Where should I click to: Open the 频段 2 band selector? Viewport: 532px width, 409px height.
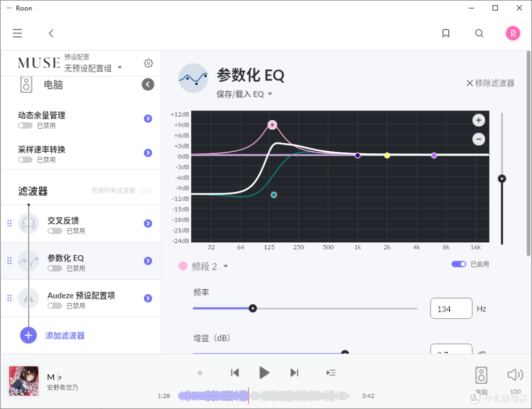[x=211, y=266]
